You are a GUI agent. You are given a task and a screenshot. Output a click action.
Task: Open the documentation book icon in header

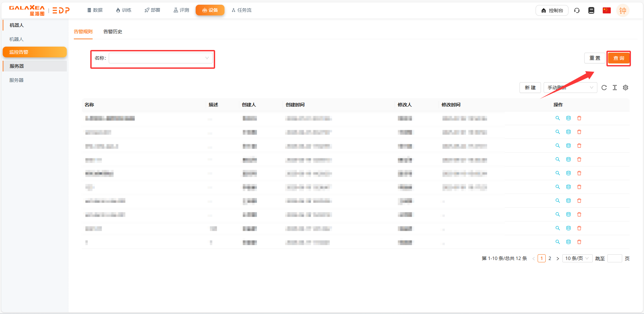click(x=591, y=10)
